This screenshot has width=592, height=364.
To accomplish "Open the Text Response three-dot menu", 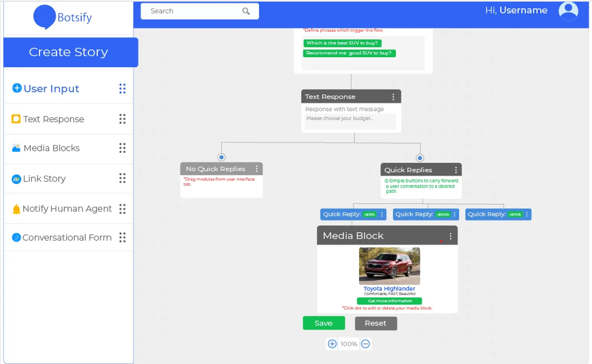I will coord(393,96).
